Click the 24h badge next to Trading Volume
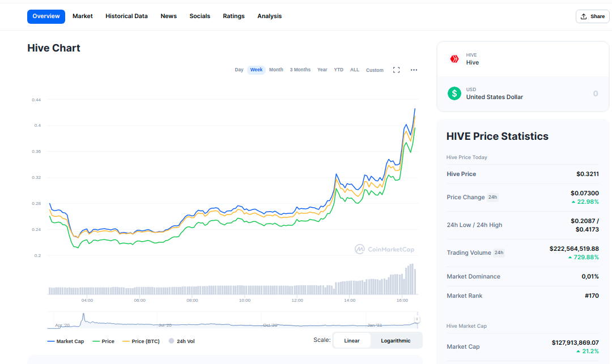This screenshot has width=612, height=364. pos(499,252)
